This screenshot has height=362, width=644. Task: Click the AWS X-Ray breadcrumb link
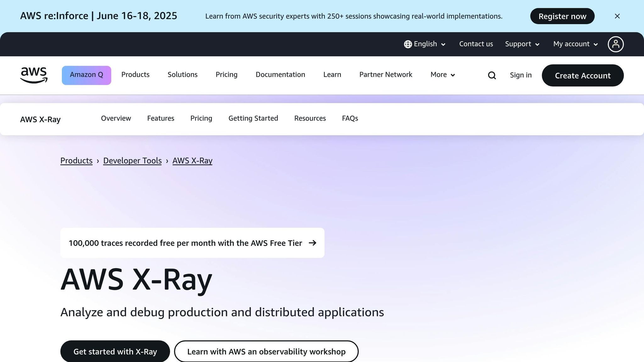pos(192,161)
